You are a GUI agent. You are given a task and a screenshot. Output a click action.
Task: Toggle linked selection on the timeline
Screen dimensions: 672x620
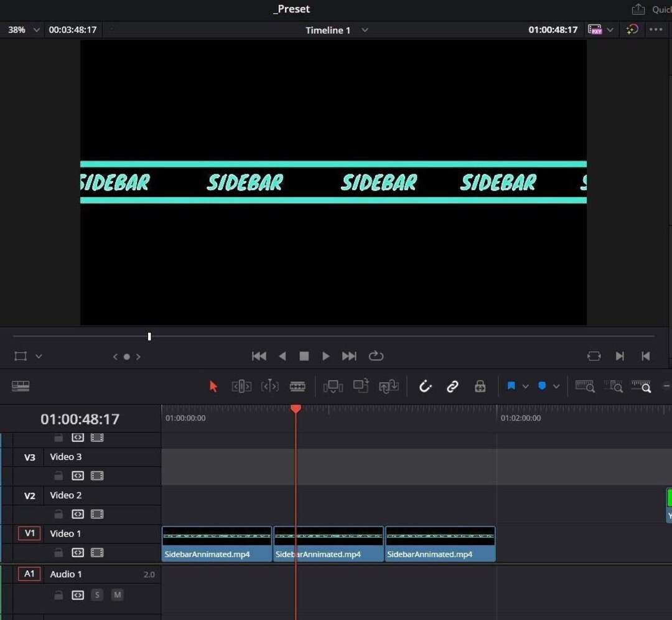[x=453, y=386]
